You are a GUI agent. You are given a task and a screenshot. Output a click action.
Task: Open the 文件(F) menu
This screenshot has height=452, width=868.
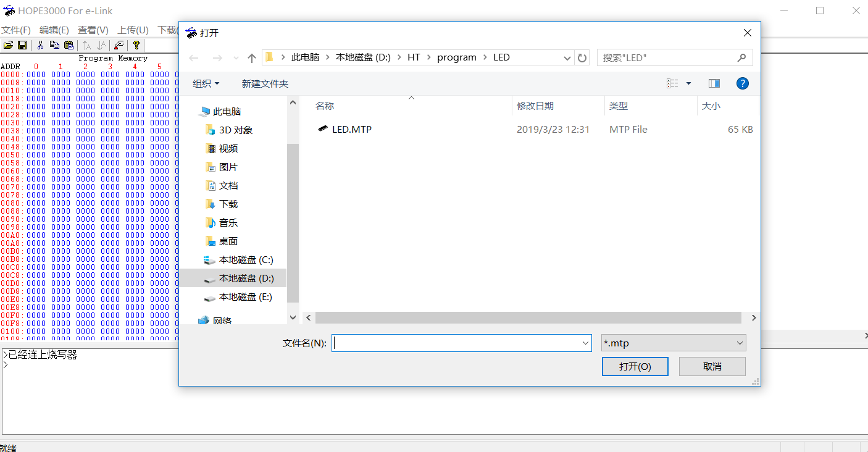[x=15, y=30]
